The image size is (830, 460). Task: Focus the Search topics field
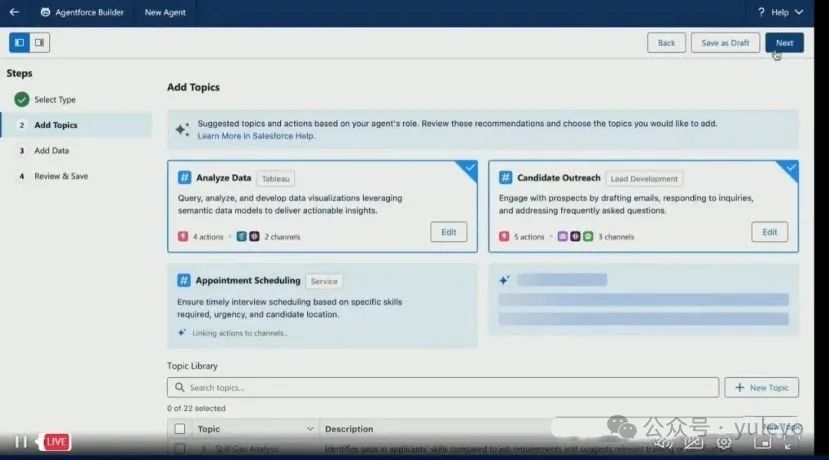point(443,387)
